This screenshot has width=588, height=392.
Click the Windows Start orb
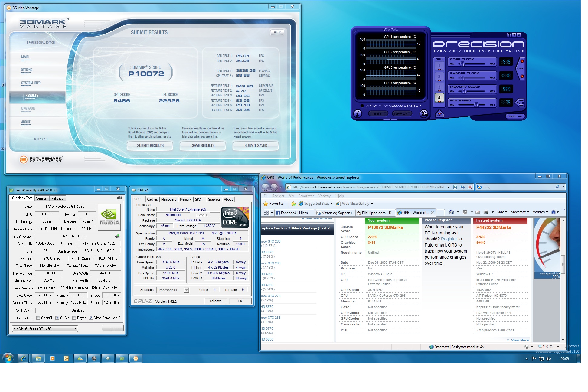click(x=8, y=358)
